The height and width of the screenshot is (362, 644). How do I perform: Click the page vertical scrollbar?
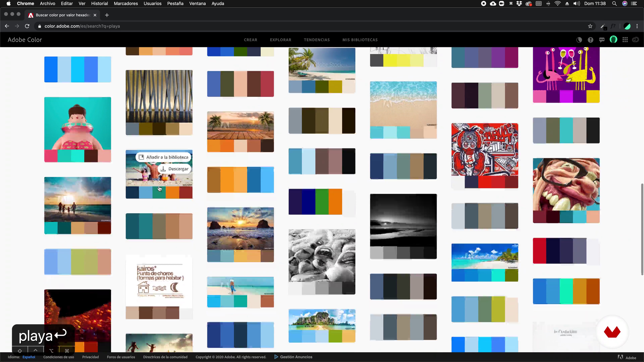point(642,229)
